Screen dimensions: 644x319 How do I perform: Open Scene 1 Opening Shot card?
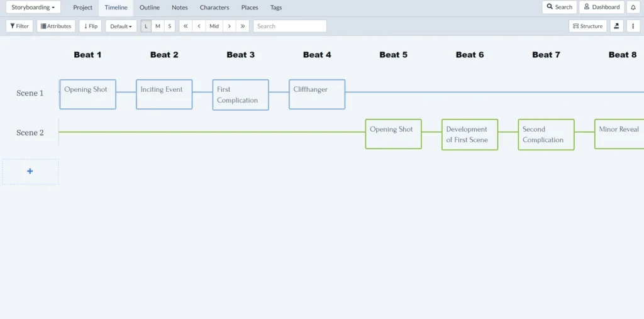pos(87,94)
